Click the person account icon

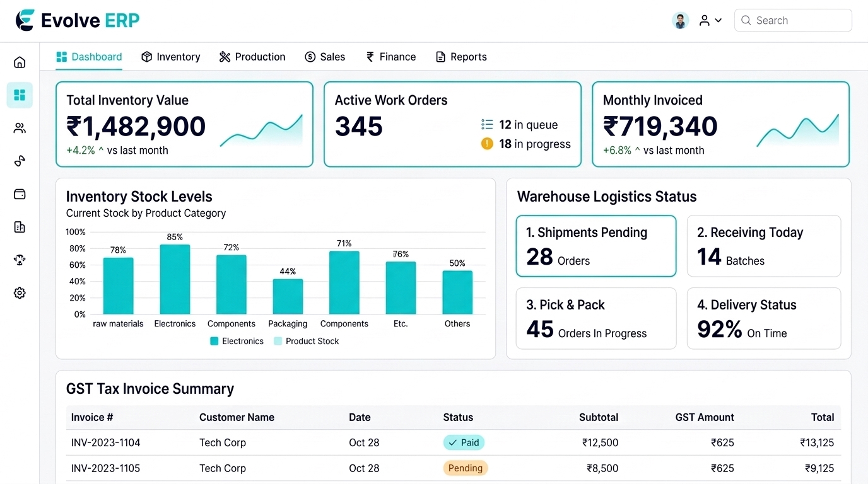click(x=704, y=20)
